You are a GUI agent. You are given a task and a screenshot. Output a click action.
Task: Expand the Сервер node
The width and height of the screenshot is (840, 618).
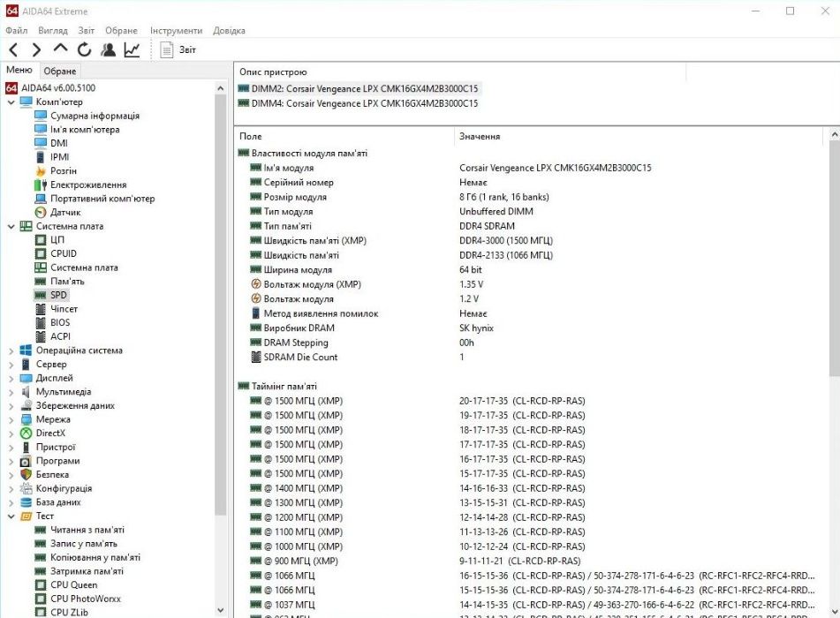11,364
